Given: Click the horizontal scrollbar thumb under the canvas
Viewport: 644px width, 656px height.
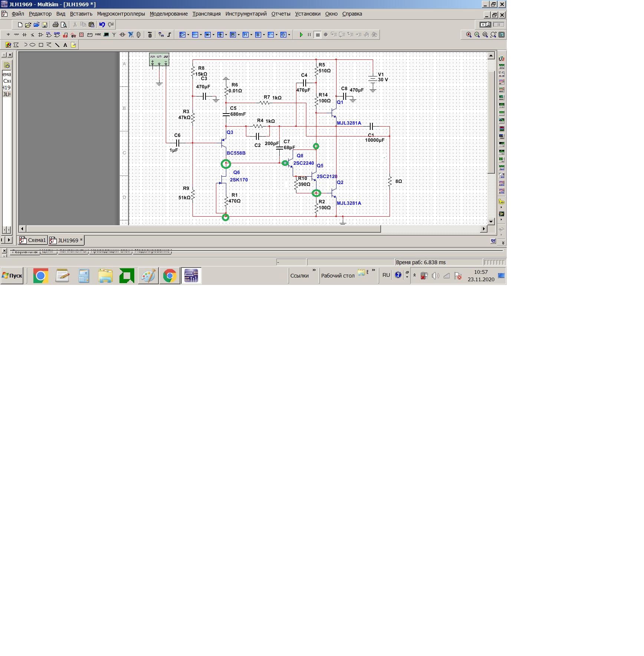Looking at the screenshot, I should [203, 229].
